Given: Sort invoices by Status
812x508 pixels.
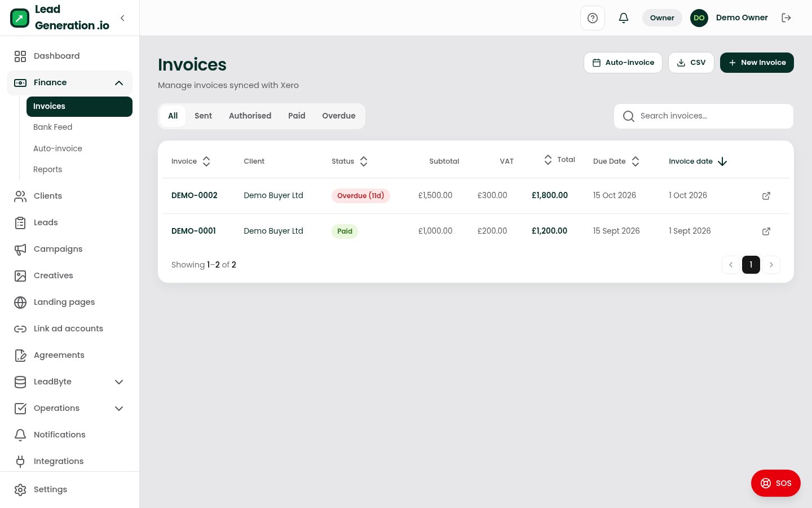Looking at the screenshot, I should tap(350, 161).
